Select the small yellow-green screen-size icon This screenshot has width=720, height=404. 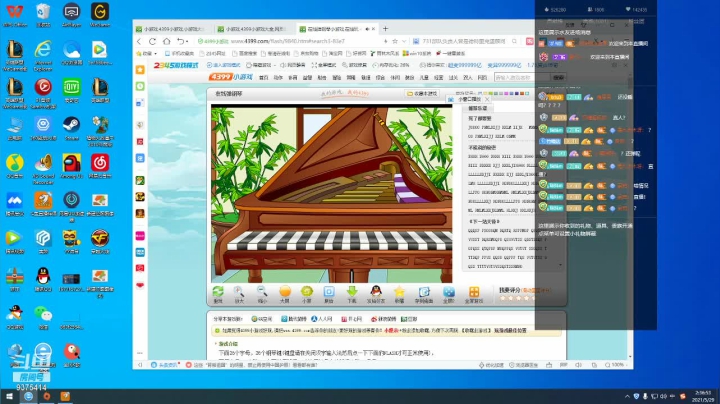point(306,292)
